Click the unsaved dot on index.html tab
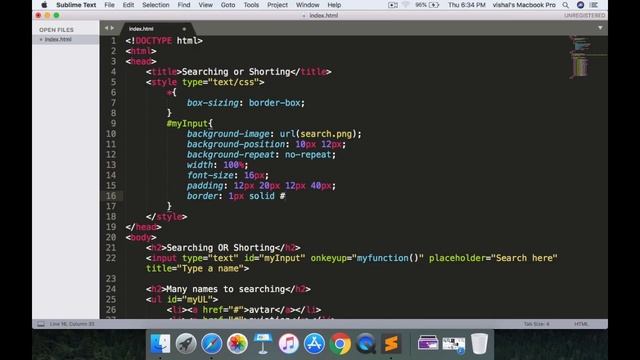 (x=184, y=29)
